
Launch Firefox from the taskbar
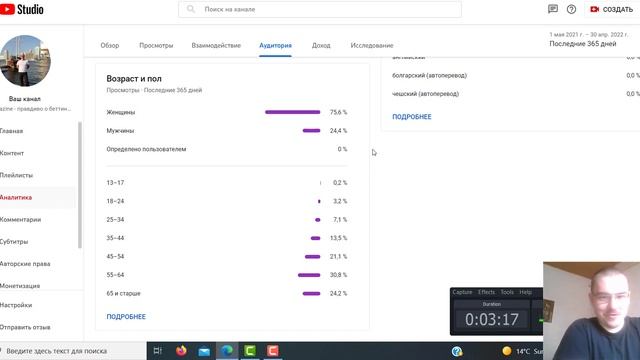[181, 351]
